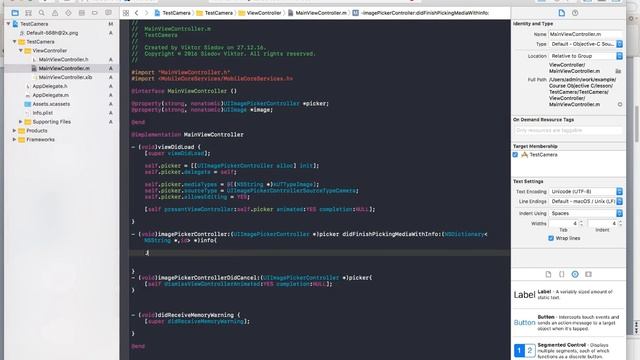Show the File inspector icon
Screen dimensions: 640x360
point(562,13)
